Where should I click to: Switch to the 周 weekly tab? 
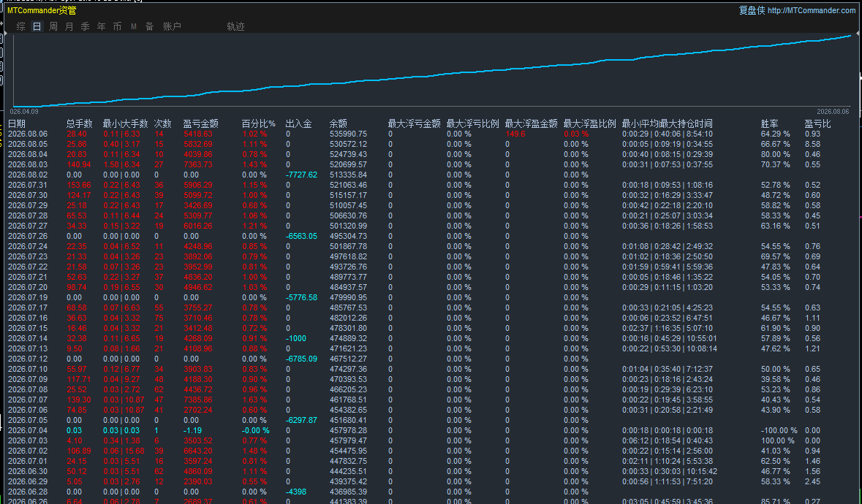pyautogui.click(x=53, y=26)
